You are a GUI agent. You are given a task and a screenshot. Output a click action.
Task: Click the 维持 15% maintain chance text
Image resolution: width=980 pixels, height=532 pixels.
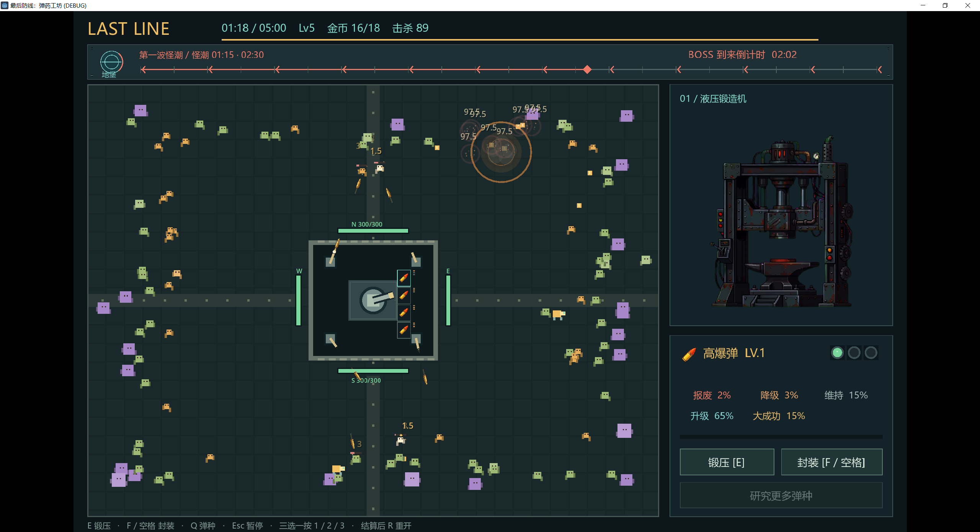click(846, 395)
